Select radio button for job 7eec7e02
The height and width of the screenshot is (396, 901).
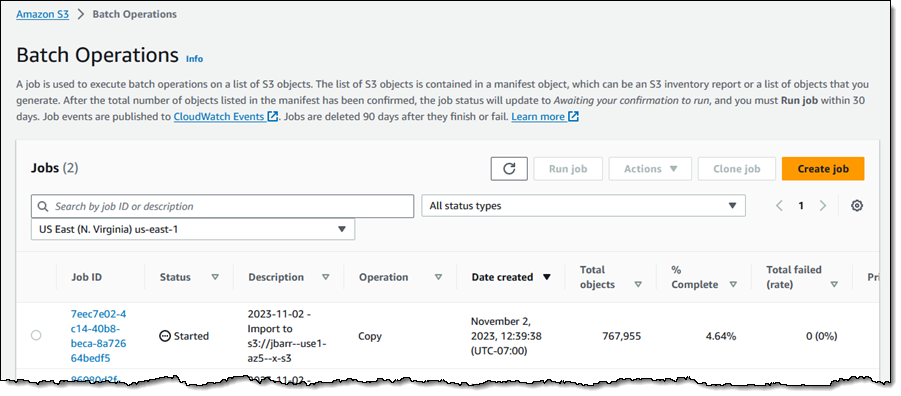coord(36,336)
